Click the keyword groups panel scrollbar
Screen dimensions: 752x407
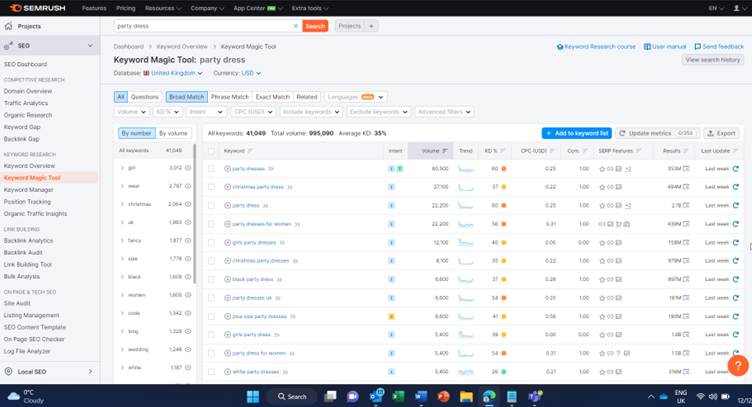coord(194,213)
